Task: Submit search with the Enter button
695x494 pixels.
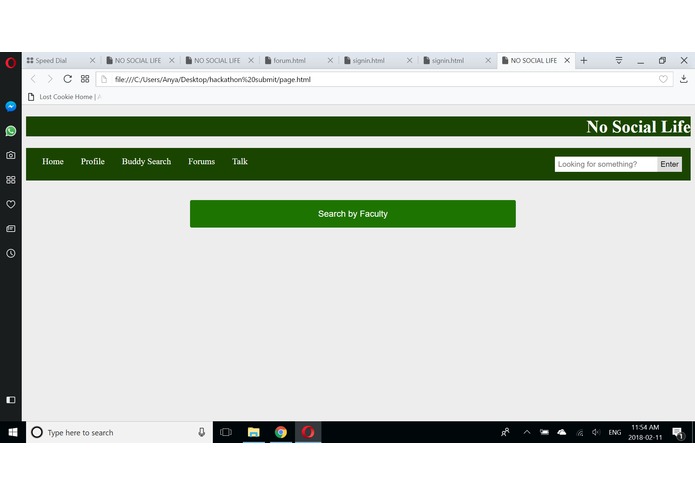Action: pos(669,164)
